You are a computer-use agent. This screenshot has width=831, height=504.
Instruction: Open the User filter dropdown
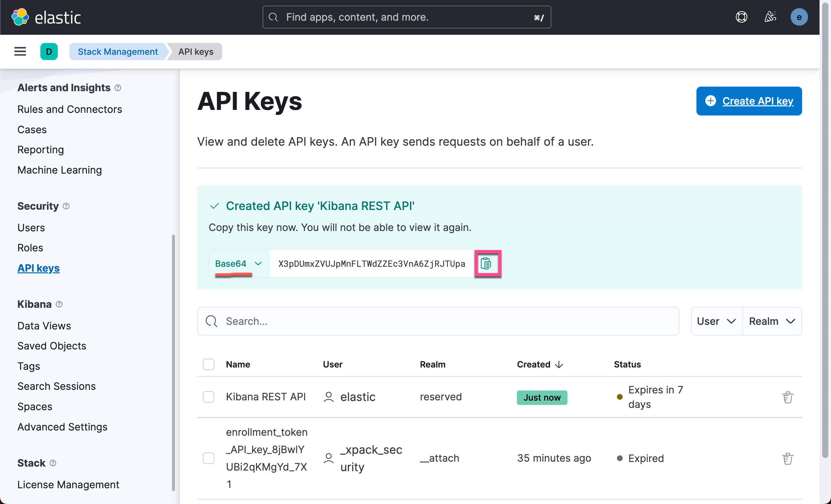tap(716, 321)
